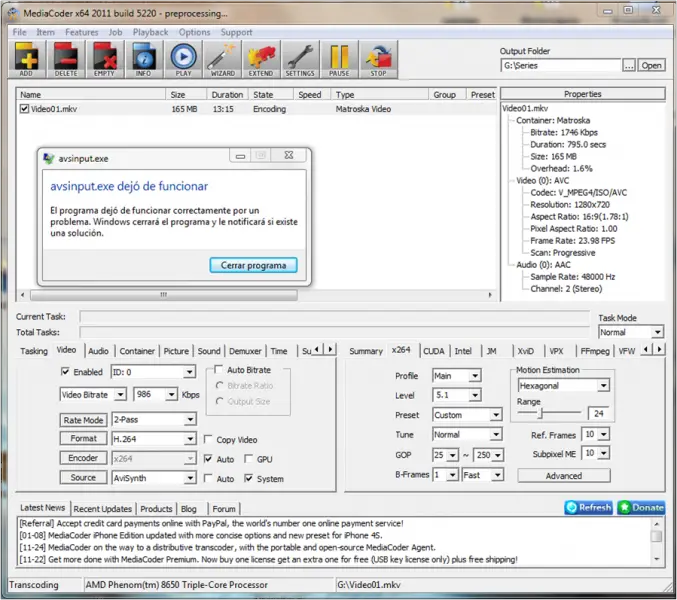
Task: Click the browse (...) output folder button
Action: [629, 65]
